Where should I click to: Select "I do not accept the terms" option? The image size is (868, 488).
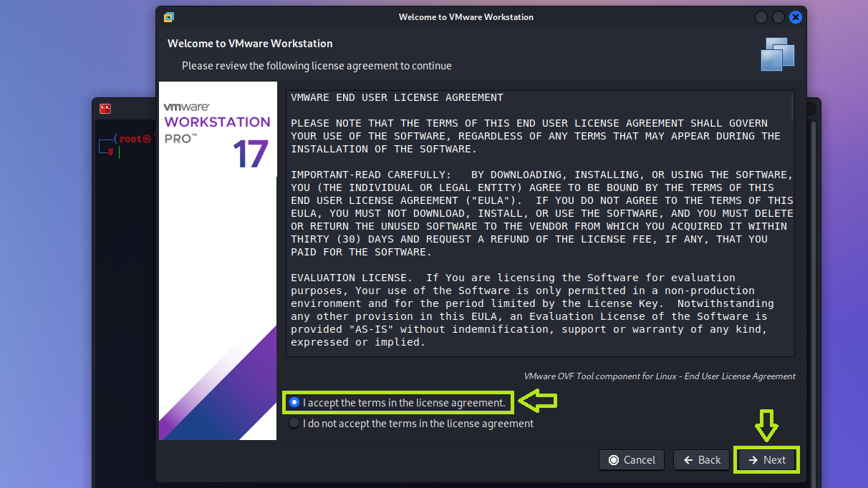[x=294, y=424]
